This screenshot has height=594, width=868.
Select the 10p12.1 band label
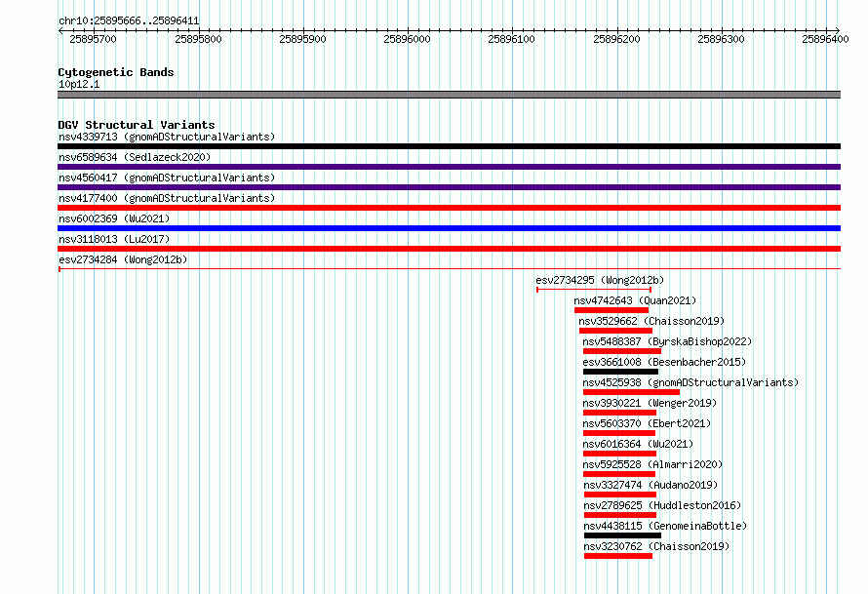79,84
